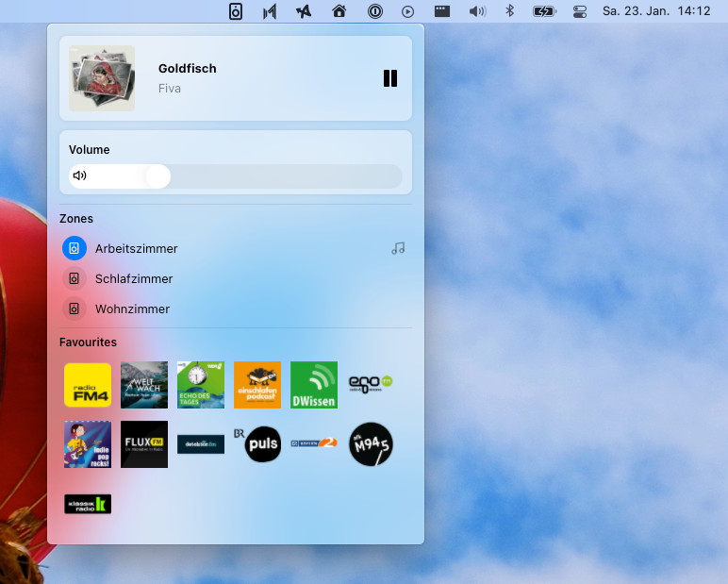Play the Indie pop rocks favourite
This screenshot has width=728, height=584.
[88, 444]
